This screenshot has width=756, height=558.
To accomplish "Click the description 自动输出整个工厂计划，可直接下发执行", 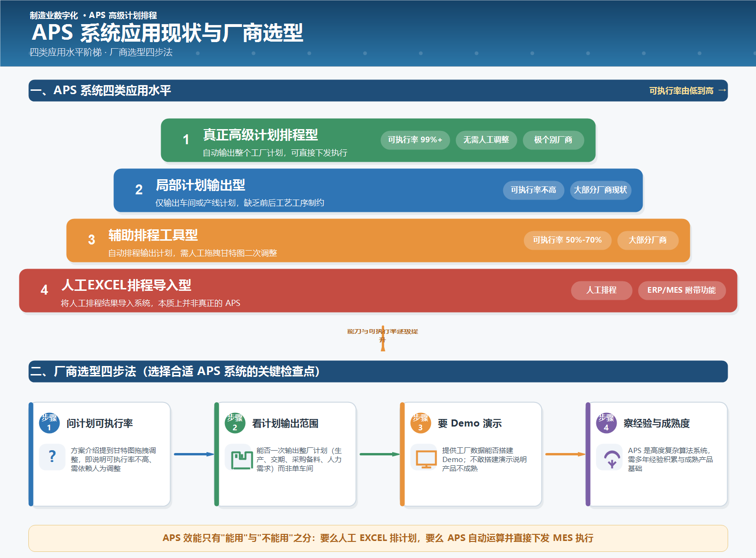I will pyautogui.click(x=275, y=153).
